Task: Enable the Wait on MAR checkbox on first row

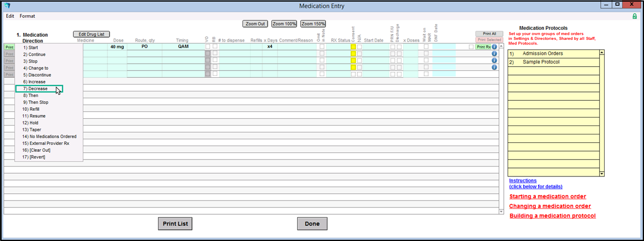Action: click(x=426, y=47)
